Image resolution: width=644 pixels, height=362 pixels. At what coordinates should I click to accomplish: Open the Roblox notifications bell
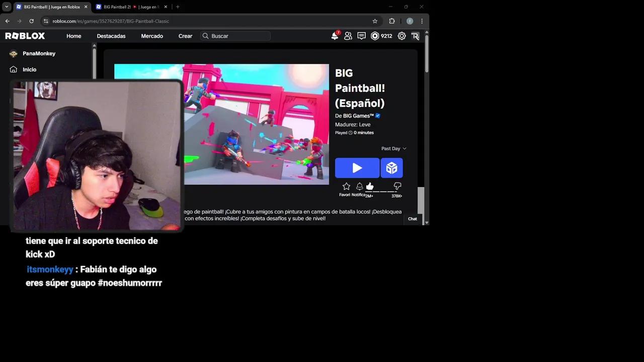pyautogui.click(x=335, y=36)
